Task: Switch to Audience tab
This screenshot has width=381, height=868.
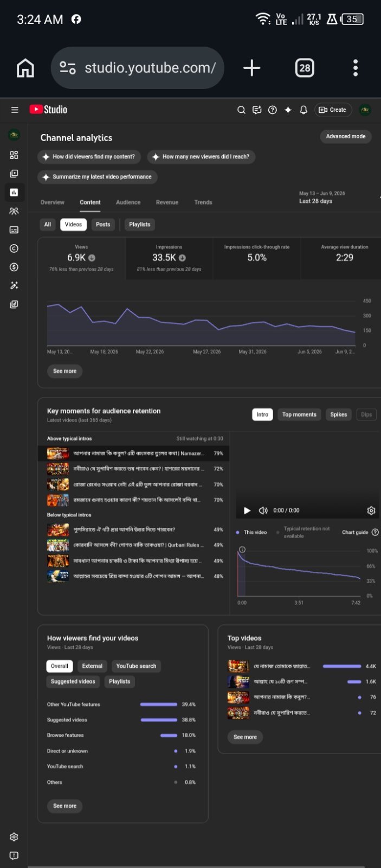Action: [x=128, y=202]
